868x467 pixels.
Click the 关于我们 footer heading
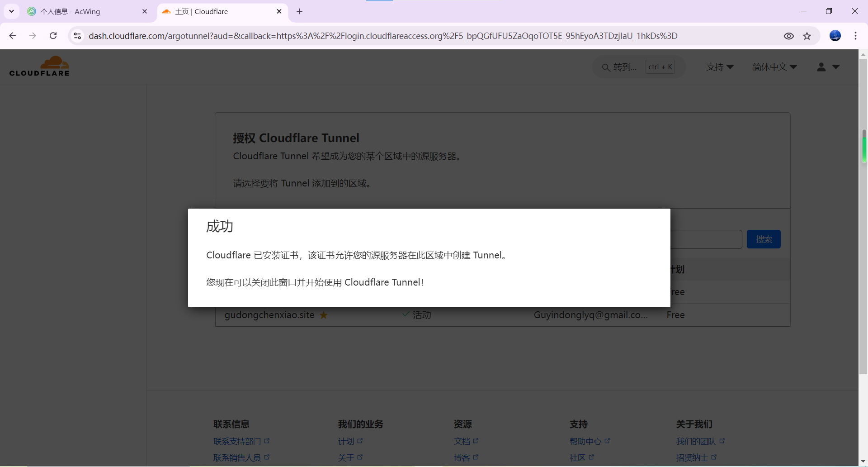click(694, 424)
